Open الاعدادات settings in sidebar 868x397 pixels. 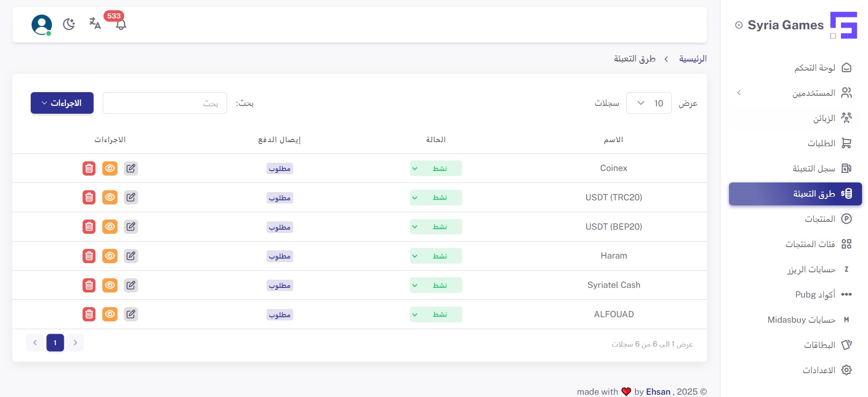point(796,370)
